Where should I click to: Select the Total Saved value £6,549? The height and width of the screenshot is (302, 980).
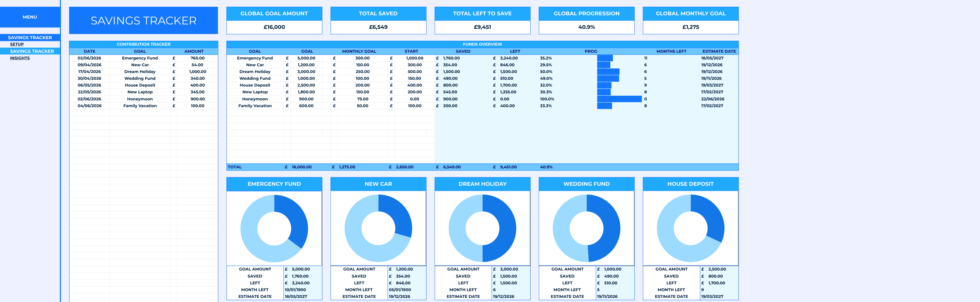(x=378, y=27)
